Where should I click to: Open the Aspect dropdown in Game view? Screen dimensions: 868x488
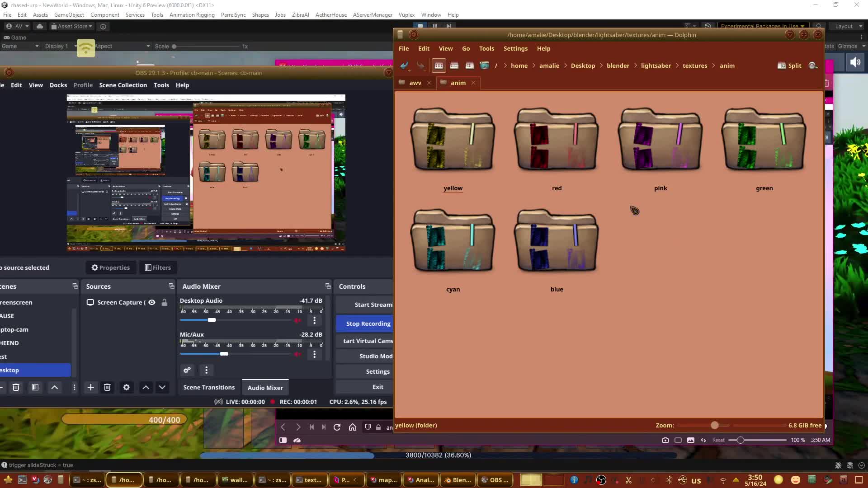click(x=122, y=46)
